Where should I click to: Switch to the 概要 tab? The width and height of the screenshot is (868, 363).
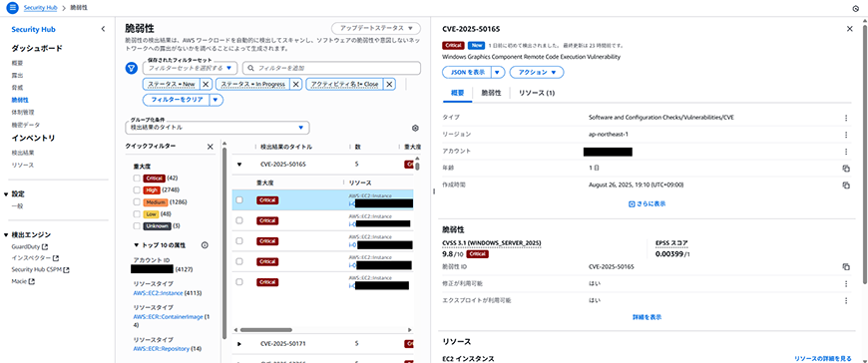pos(457,93)
